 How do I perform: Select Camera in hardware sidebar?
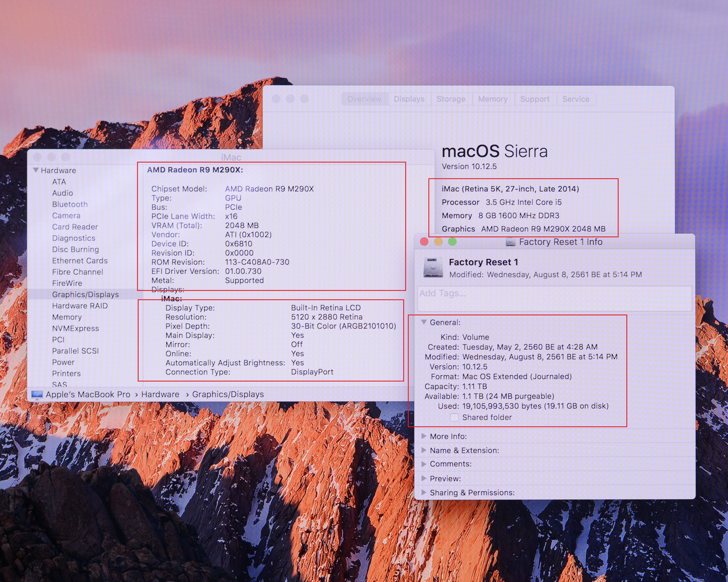pyautogui.click(x=66, y=216)
